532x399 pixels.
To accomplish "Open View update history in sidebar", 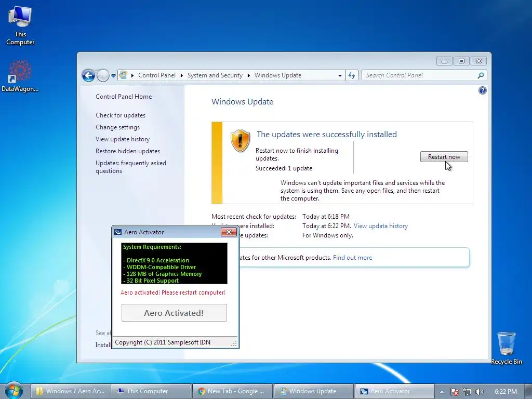I will point(123,139).
